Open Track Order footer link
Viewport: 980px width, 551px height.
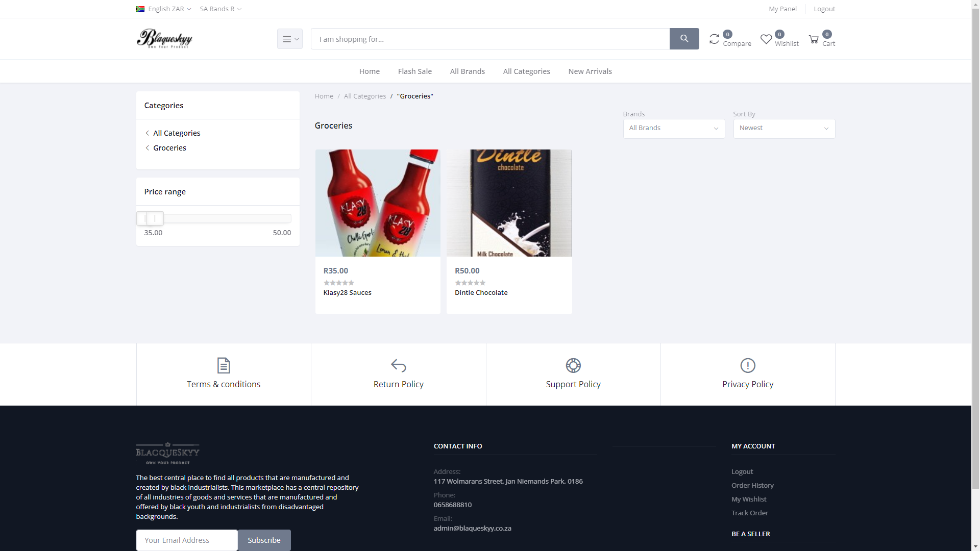749,513
